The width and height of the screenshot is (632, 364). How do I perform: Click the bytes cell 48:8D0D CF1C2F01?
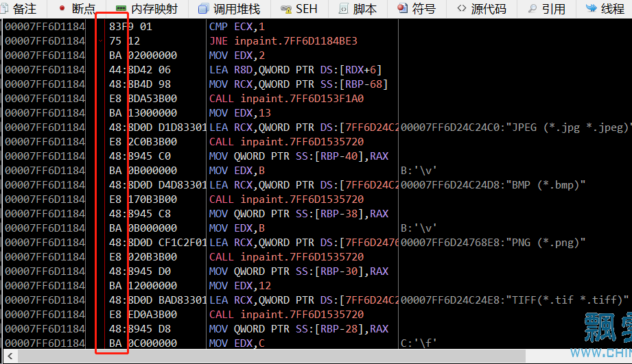point(158,243)
